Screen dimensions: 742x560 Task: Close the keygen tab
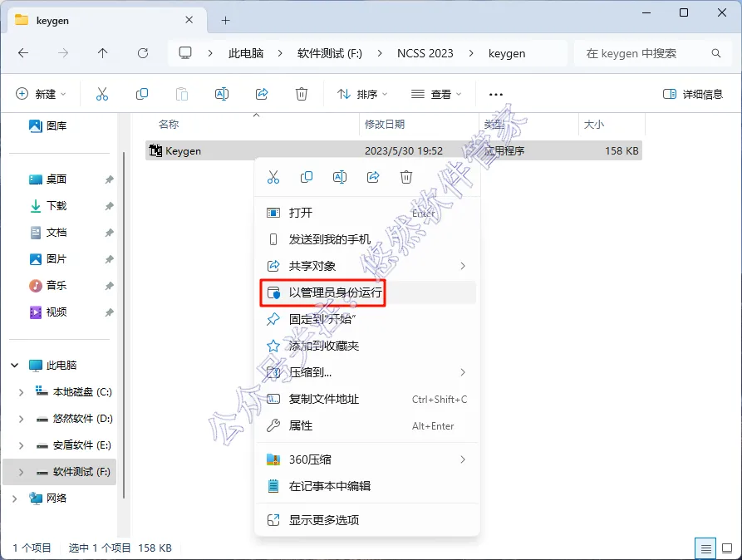(189, 20)
